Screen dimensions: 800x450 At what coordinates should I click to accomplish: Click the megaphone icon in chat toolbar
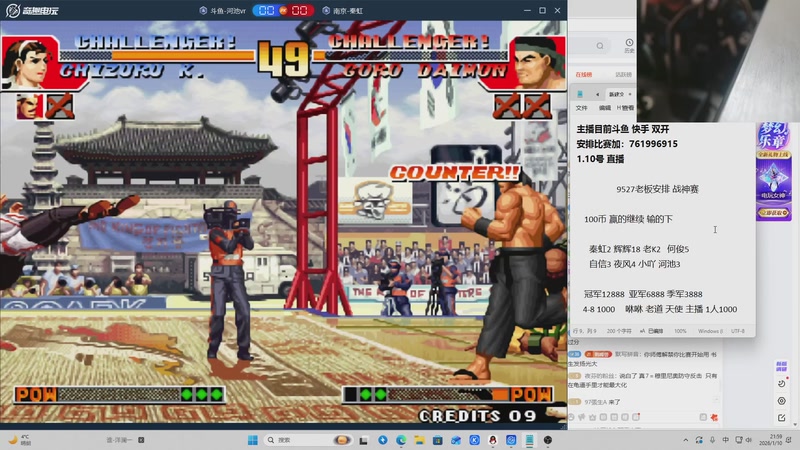click(582, 417)
